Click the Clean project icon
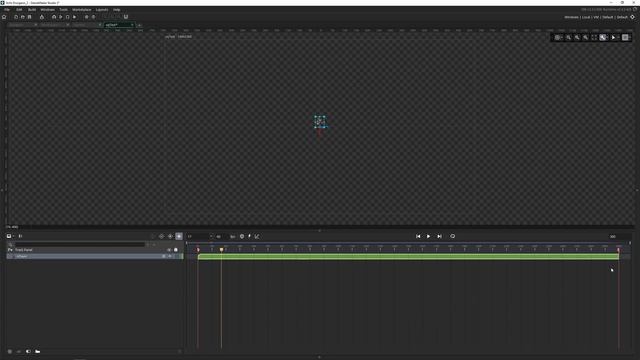 [74, 17]
